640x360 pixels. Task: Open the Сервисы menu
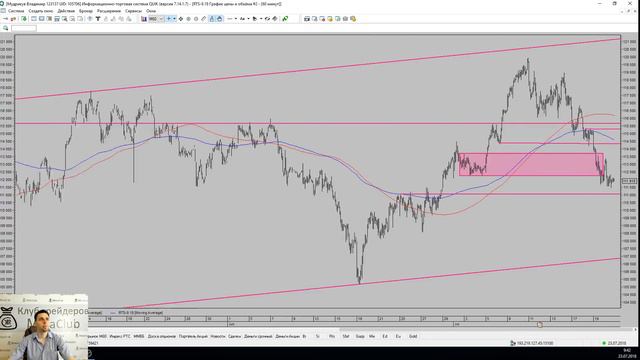coord(133,11)
